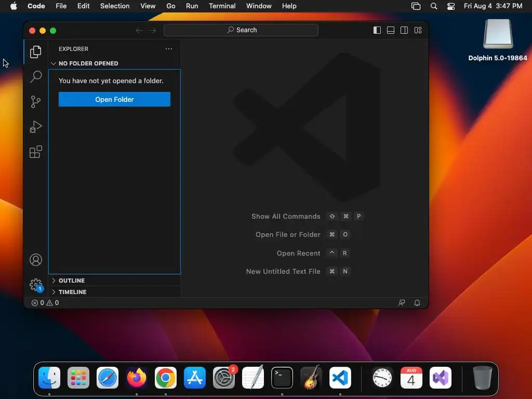This screenshot has height=399, width=532.
Task: Open the Terminal menu
Action: tap(222, 6)
